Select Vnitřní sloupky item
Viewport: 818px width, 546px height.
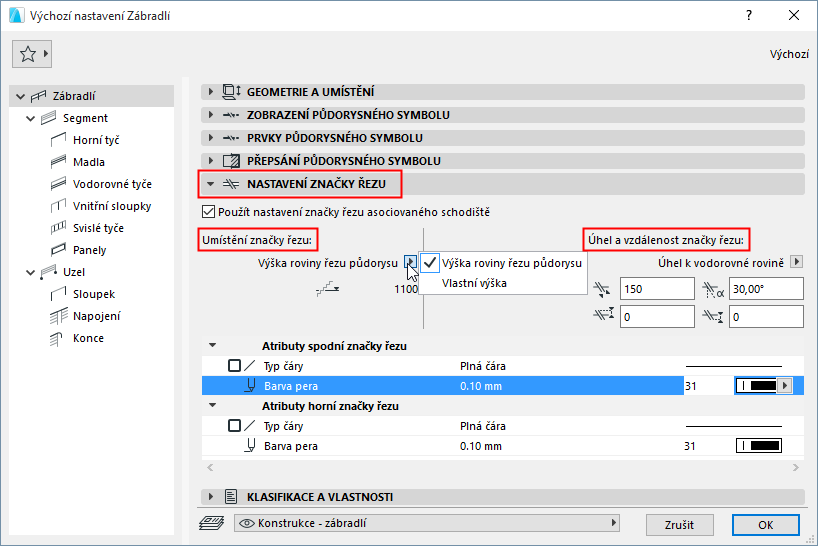tap(112, 206)
